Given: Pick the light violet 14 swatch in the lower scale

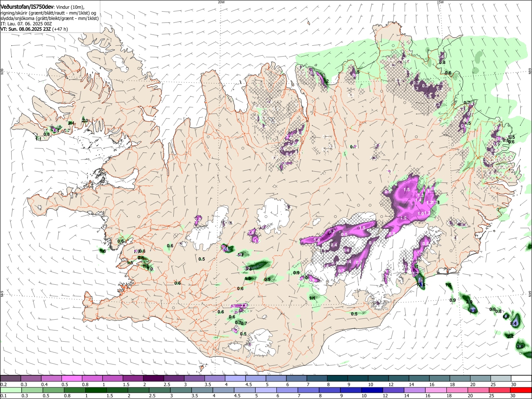Looking at the screenshot, I should [415, 390].
